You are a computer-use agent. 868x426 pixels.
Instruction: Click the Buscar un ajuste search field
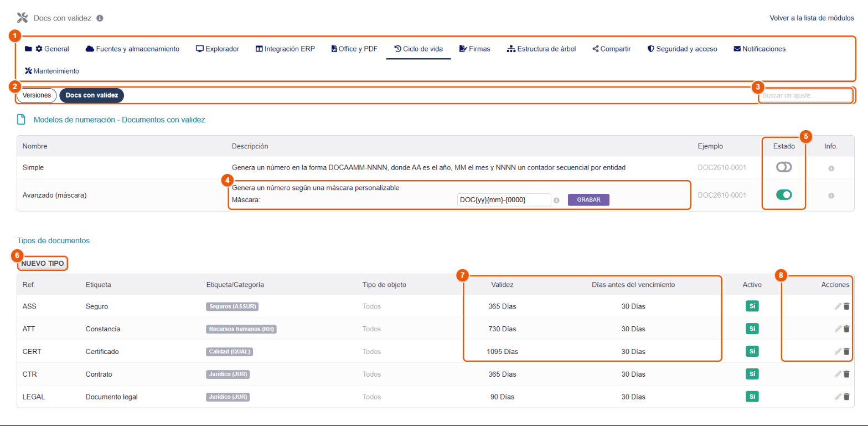pos(805,96)
